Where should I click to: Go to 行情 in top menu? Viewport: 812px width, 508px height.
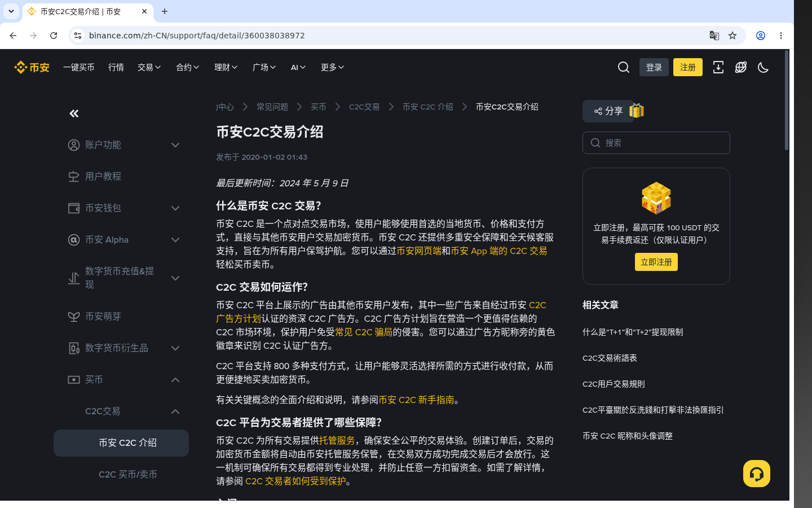pos(116,67)
